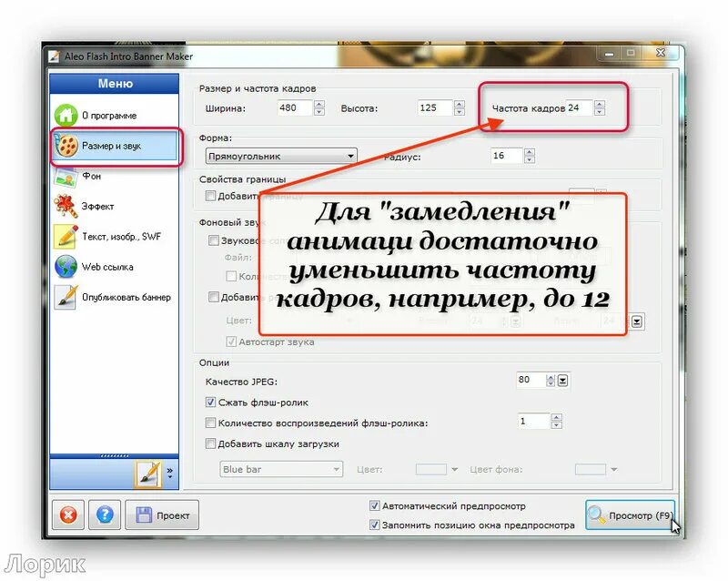Click the Качество JPEG field showing 80
Viewport: 728px width, 581px height.
tap(531, 380)
